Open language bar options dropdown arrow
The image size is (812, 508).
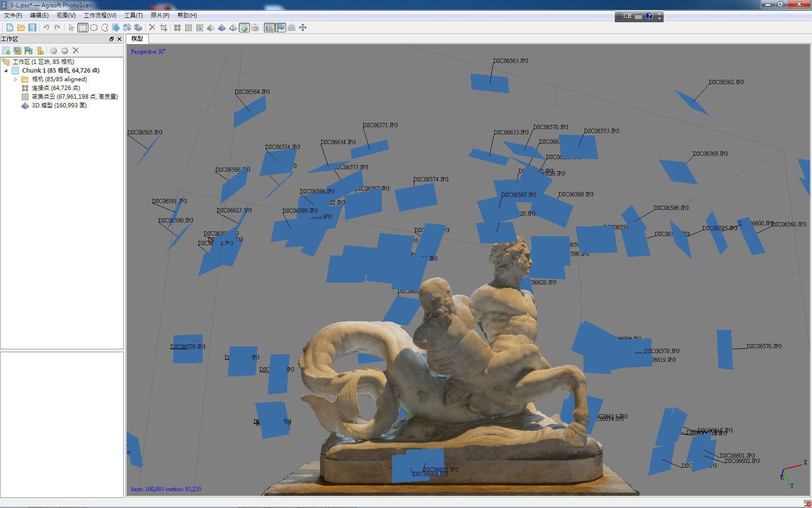click(x=659, y=18)
